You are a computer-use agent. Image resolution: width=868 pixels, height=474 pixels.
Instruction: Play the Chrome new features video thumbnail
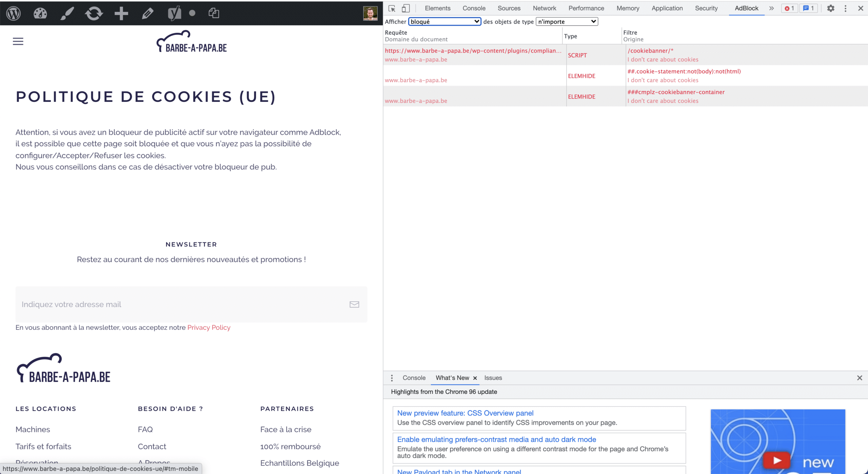click(777, 441)
